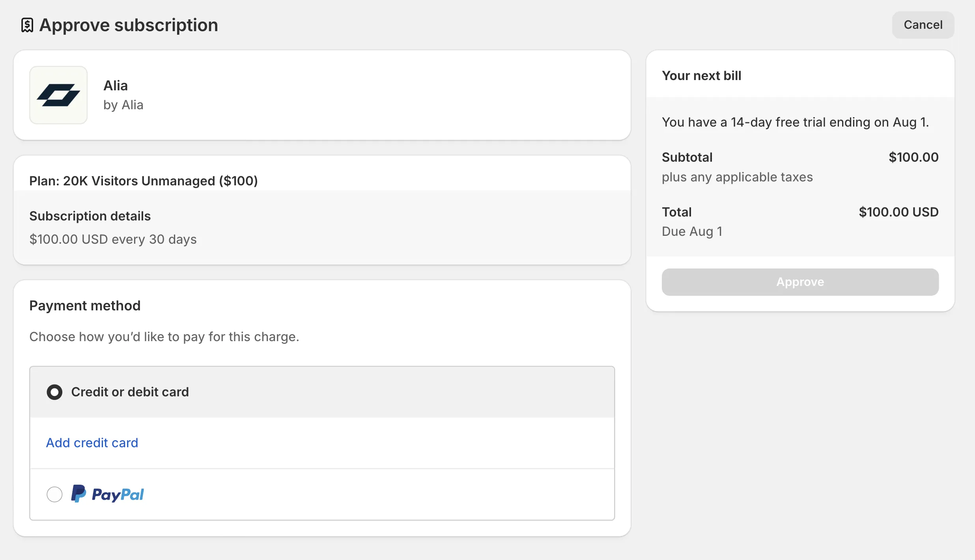Click the receipt icon beside Approve subscription
Viewport: 975px width, 560px height.
coord(27,25)
